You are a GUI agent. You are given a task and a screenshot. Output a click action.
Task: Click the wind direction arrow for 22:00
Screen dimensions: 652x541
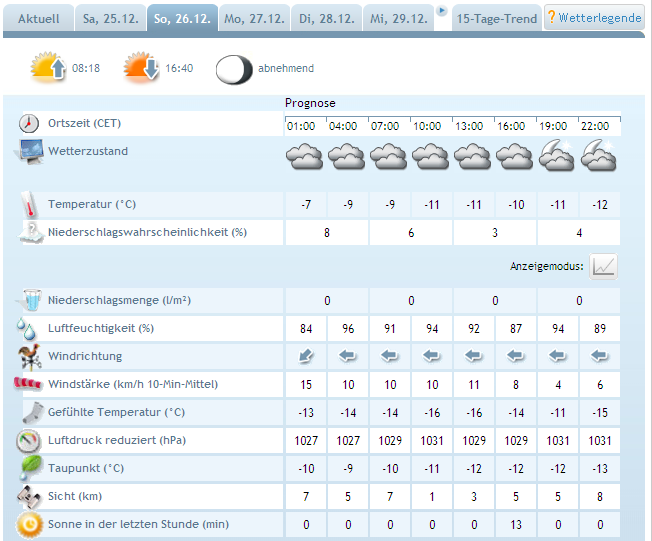pyautogui.click(x=600, y=356)
